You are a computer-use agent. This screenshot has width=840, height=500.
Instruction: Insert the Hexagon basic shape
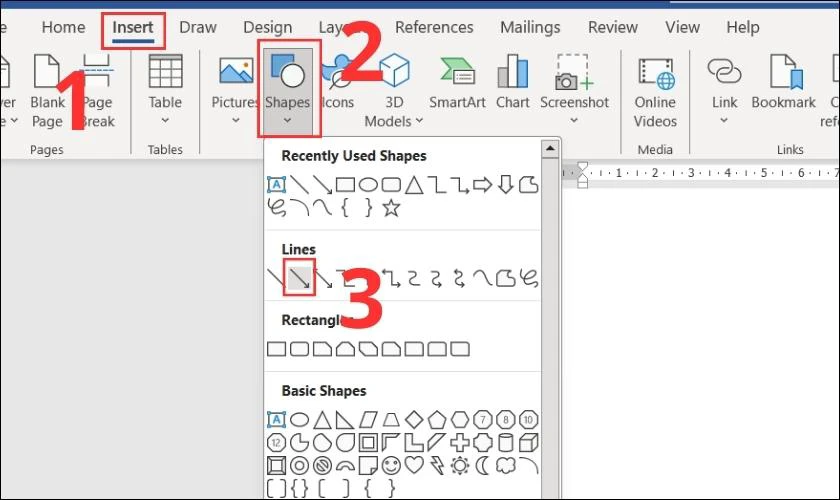[x=460, y=420]
